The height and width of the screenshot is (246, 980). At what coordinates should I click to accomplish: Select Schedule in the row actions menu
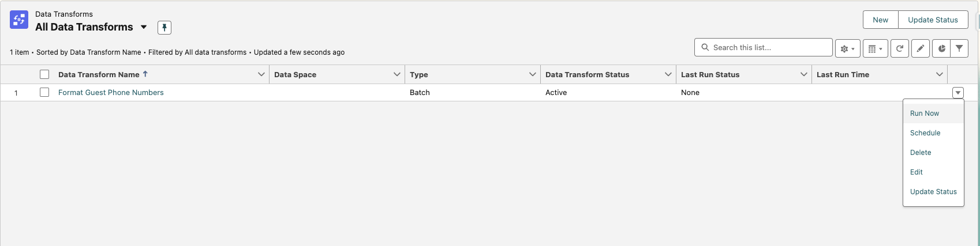[x=925, y=133]
